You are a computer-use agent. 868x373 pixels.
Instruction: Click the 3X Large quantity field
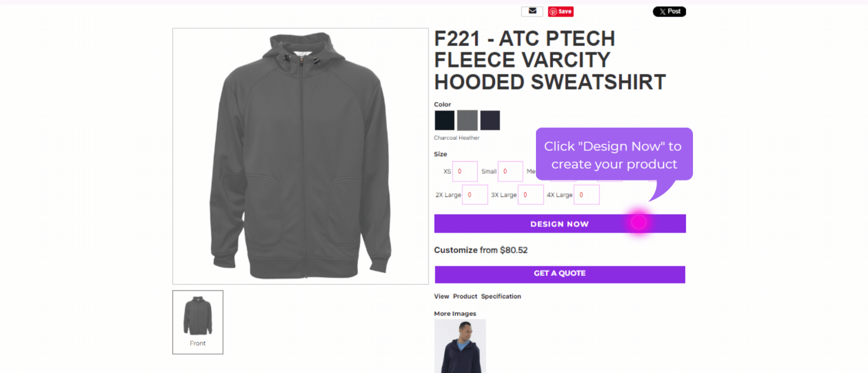point(531,195)
